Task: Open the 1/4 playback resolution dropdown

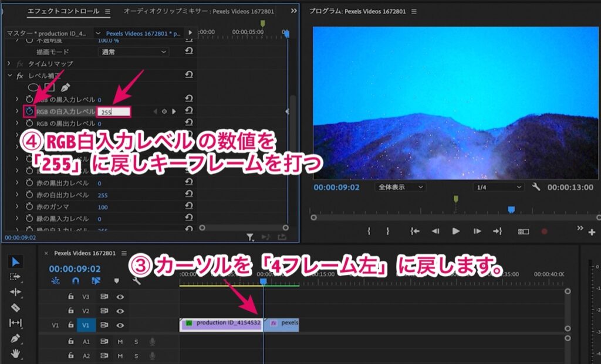Action: click(498, 187)
